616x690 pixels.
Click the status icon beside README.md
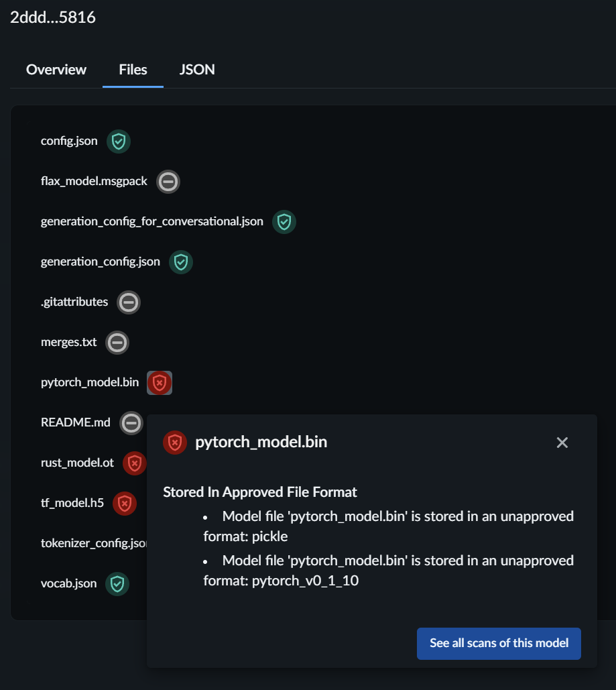(x=131, y=422)
